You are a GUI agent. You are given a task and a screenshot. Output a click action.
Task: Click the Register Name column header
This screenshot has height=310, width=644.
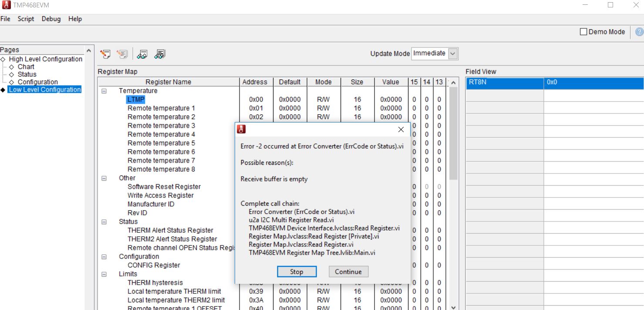tap(169, 82)
